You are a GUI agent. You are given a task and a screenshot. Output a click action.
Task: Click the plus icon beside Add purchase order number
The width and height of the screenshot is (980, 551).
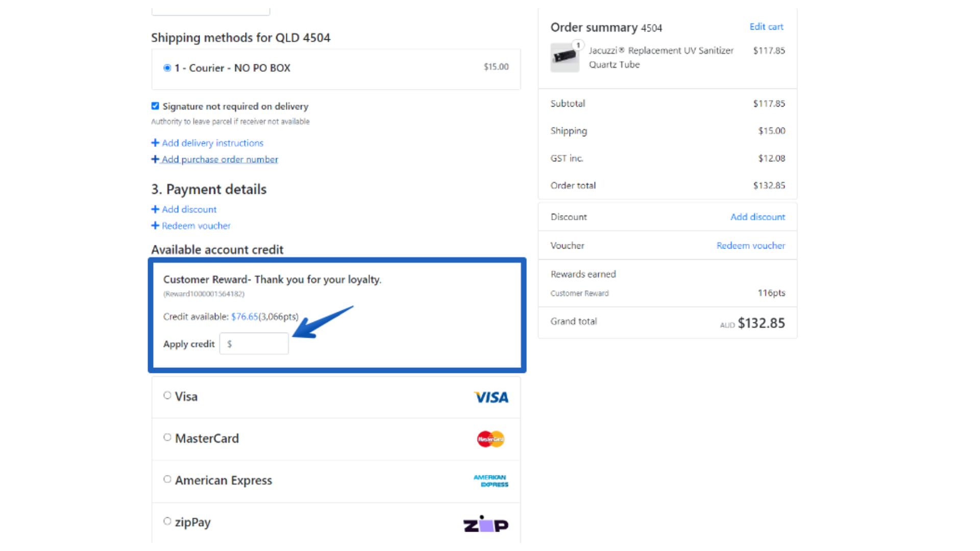(155, 159)
